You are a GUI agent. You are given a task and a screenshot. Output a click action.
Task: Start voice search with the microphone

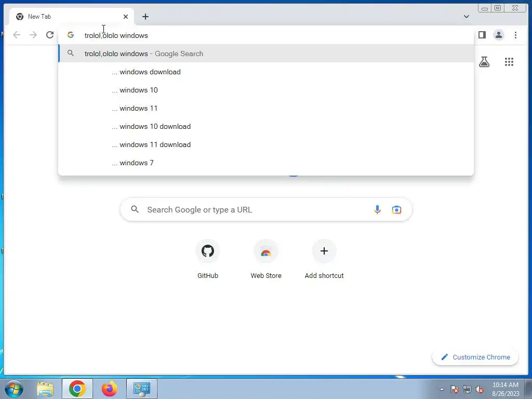pos(377,210)
